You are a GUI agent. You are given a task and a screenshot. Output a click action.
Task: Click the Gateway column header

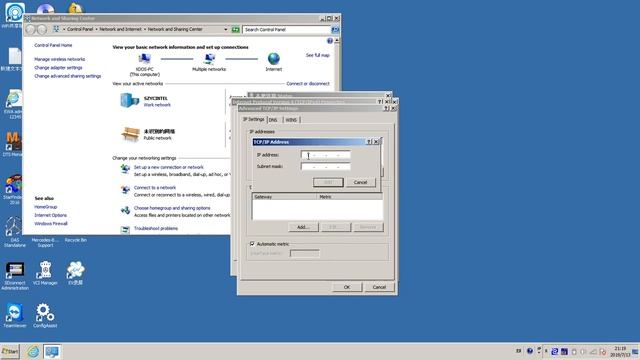(284, 197)
